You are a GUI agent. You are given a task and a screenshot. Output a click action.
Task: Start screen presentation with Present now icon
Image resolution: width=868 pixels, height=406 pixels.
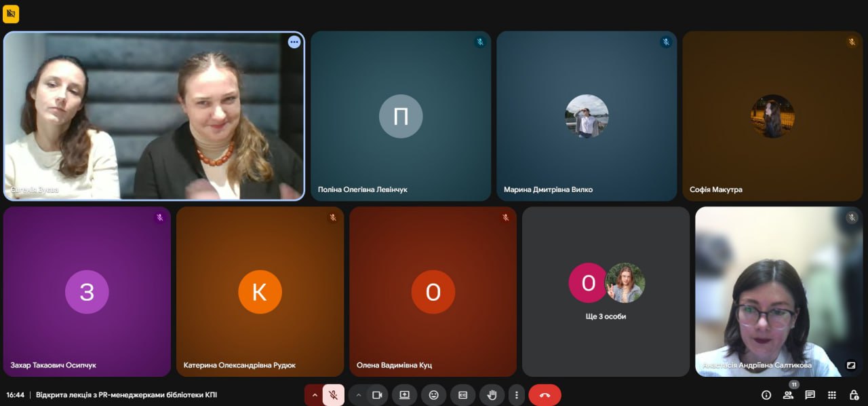click(x=405, y=395)
